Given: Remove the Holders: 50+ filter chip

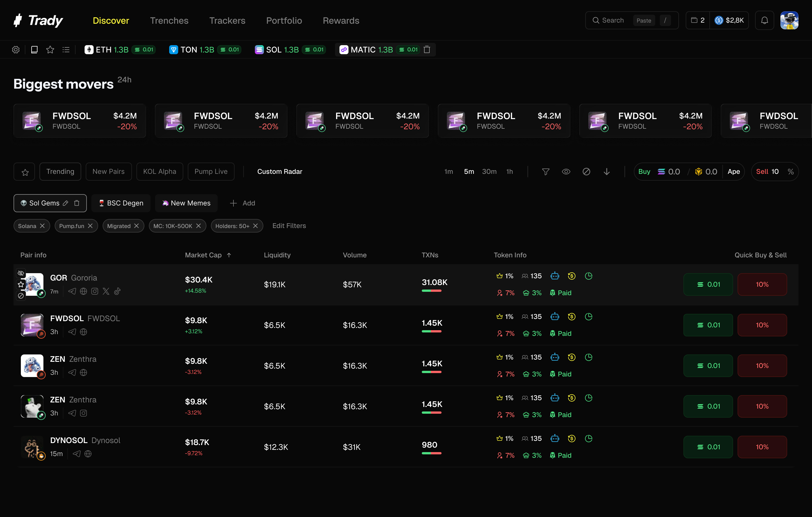Looking at the screenshot, I should click(255, 226).
